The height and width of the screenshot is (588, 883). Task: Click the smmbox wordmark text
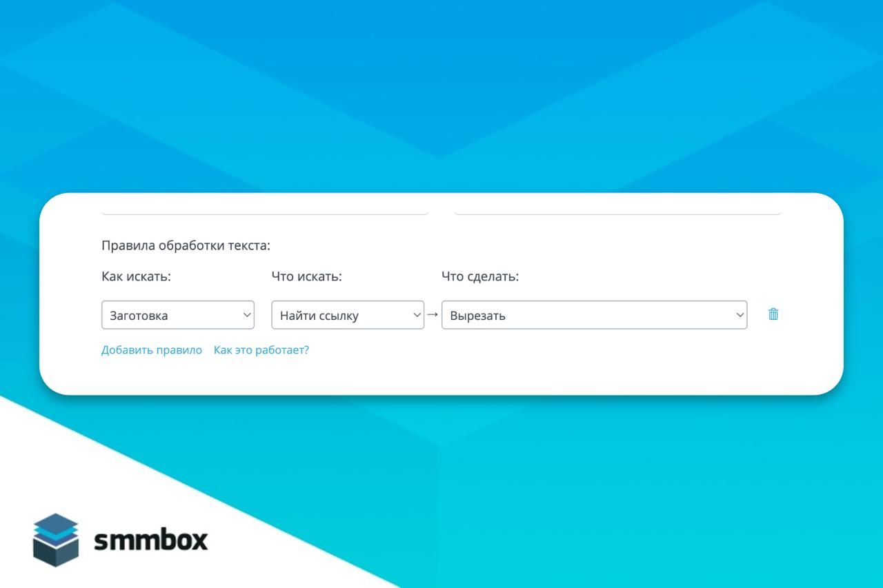150,540
